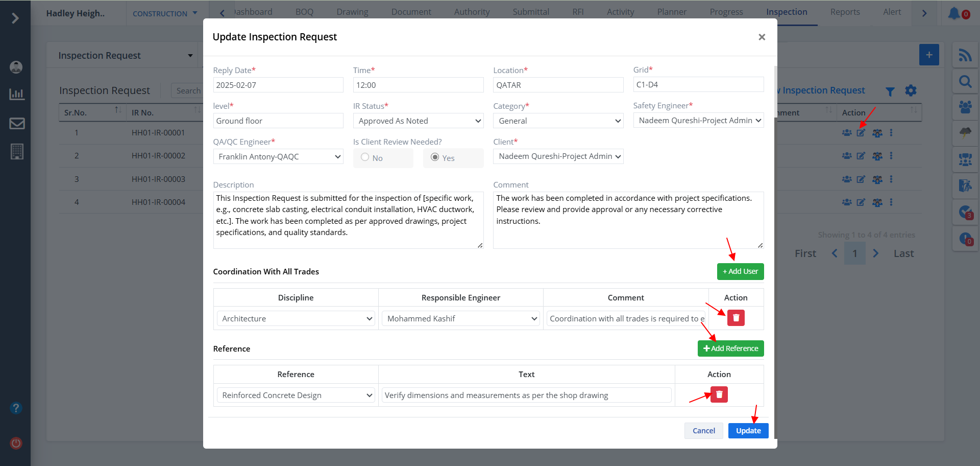Delete the Architecture coordination row

point(736,318)
